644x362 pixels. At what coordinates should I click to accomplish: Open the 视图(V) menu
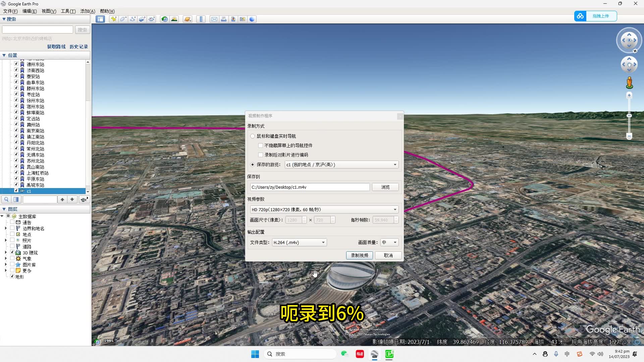[49, 11]
